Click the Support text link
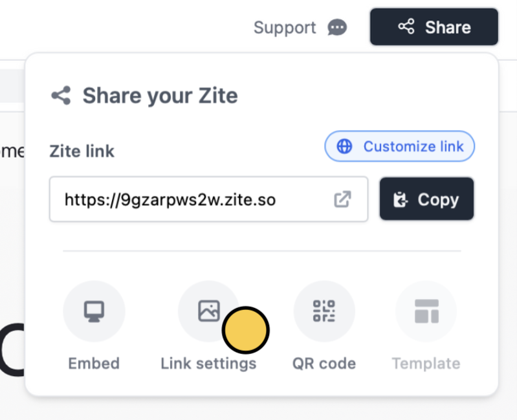The width and height of the screenshot is (517, 420). tap(285, 28)
